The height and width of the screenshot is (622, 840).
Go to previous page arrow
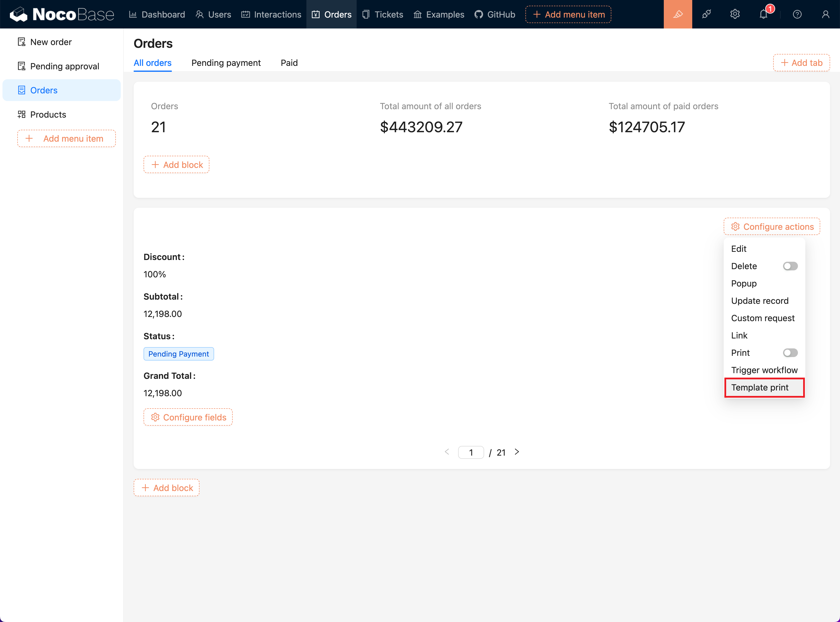click(x=447, y=452)
